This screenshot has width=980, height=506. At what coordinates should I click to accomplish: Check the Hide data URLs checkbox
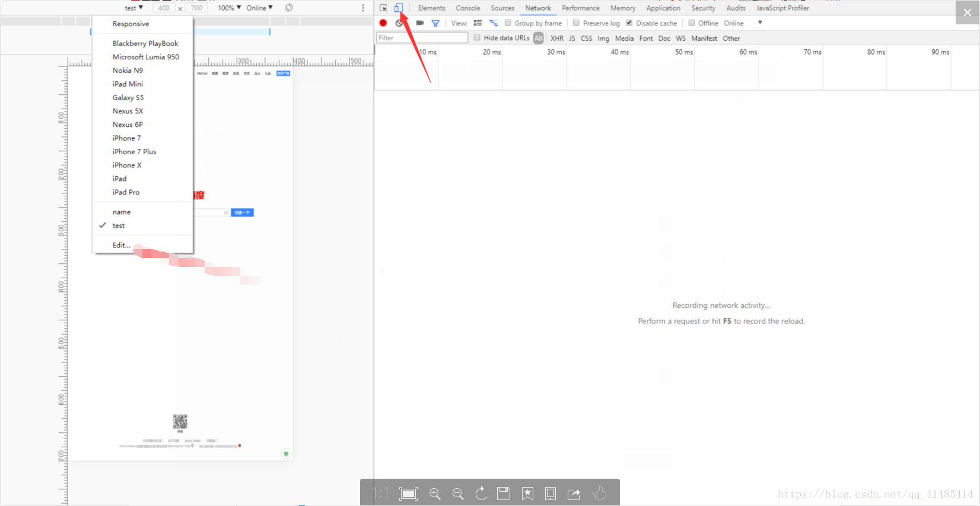pyautogui.click(x=477, y=37)
